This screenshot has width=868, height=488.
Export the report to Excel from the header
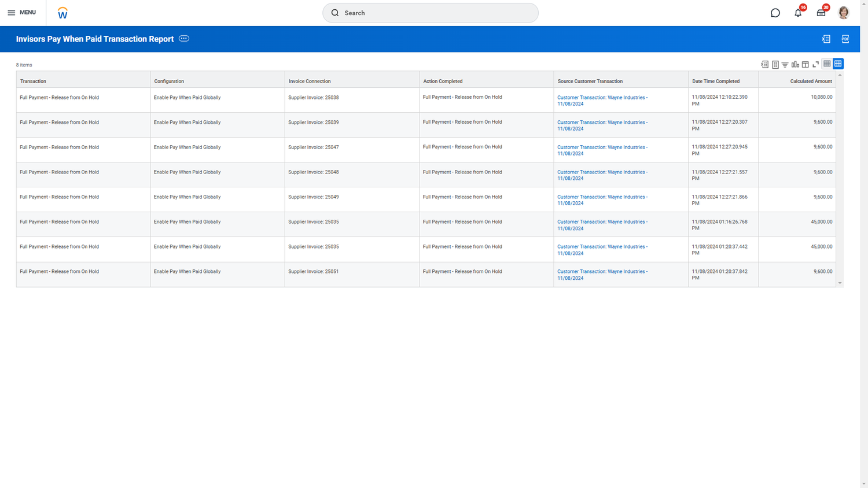826,39
